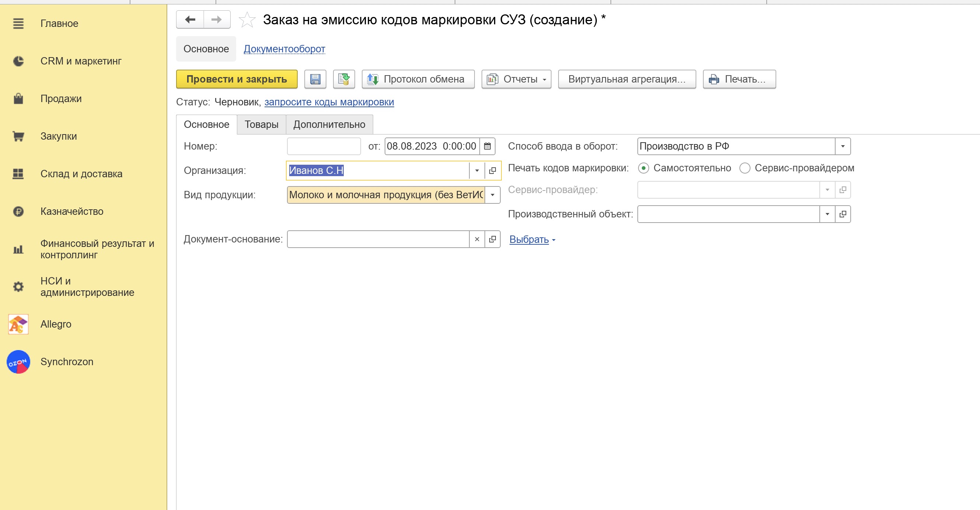Open Главное section in sidebar
This screenshot has width=980, height=510.
(x=59, y=24)
